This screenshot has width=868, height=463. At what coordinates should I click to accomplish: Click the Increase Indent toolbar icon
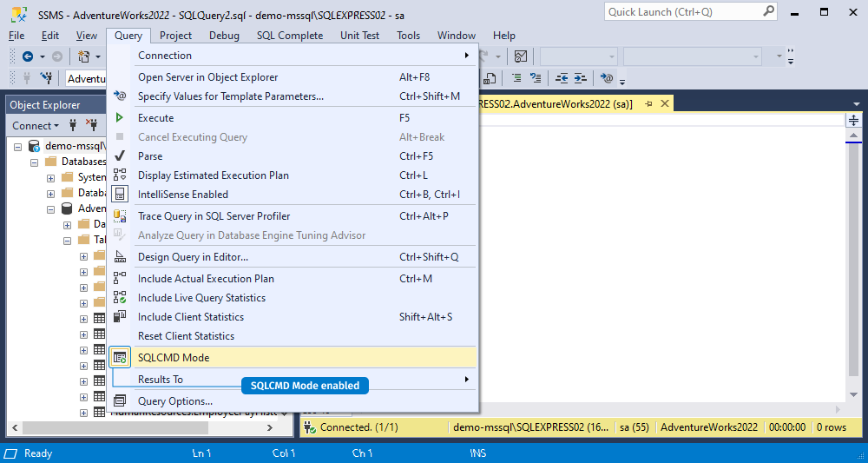click(x=580, y=78)
